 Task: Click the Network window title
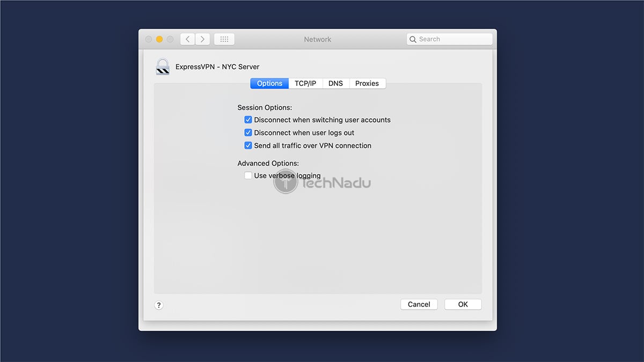click(x=318, y=39)
